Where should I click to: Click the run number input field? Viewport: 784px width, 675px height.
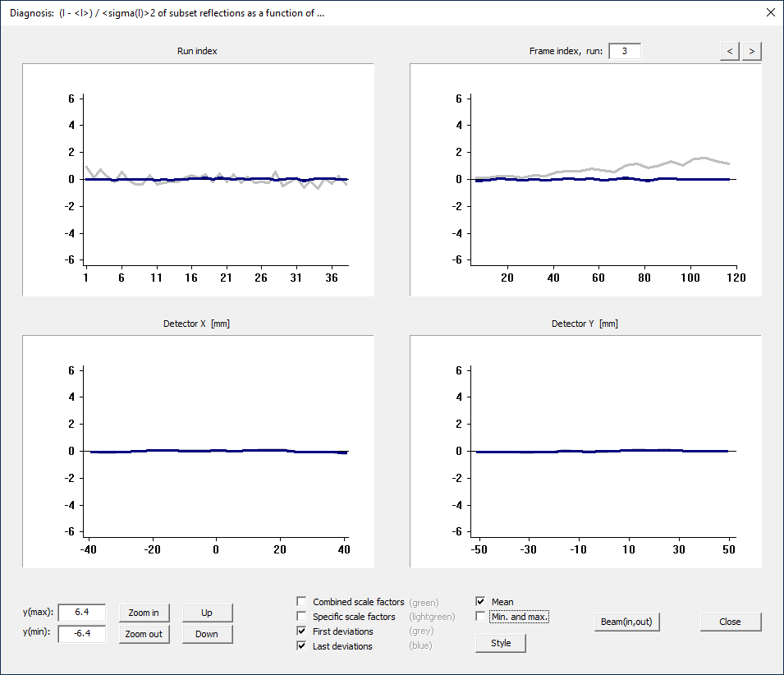625,51
